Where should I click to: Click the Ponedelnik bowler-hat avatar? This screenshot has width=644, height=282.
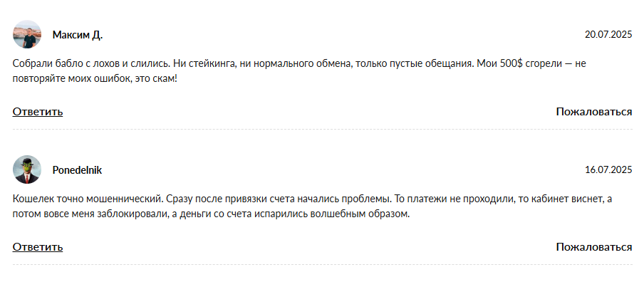(26, 169)
